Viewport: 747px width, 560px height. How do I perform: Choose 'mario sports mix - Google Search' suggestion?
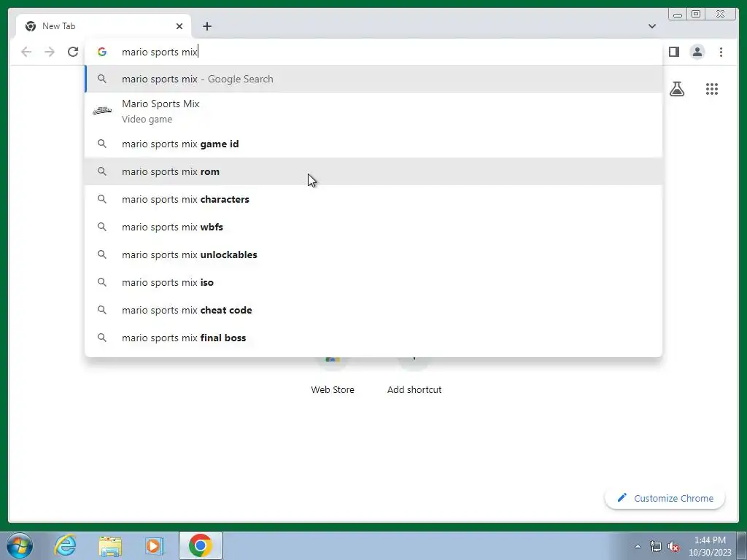[373, 79]
